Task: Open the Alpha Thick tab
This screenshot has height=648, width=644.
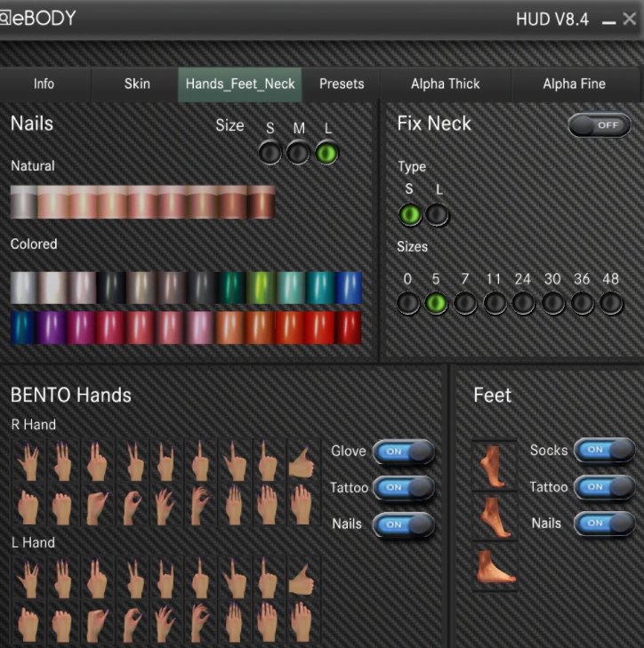Action: click(x=445, y=84)
